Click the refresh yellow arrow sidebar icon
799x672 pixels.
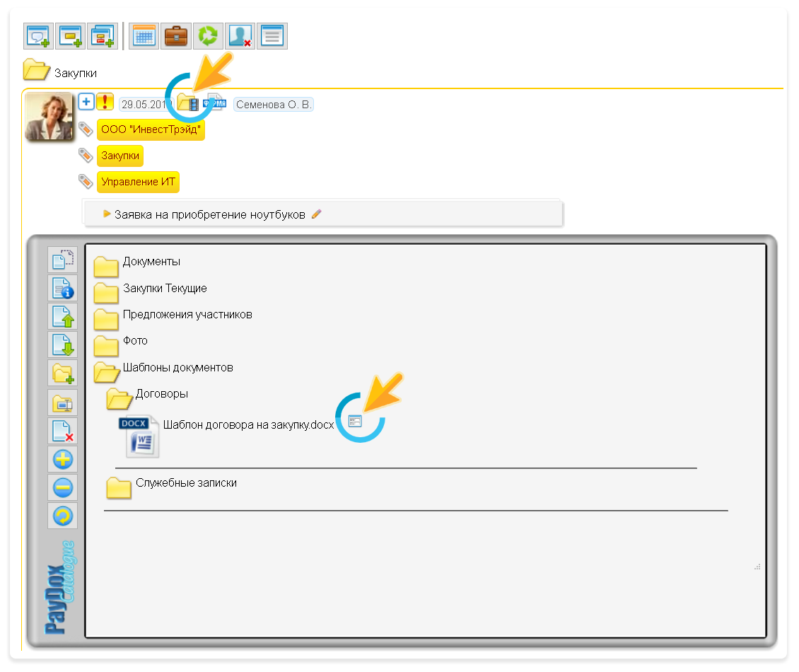(x=63, y=516)
